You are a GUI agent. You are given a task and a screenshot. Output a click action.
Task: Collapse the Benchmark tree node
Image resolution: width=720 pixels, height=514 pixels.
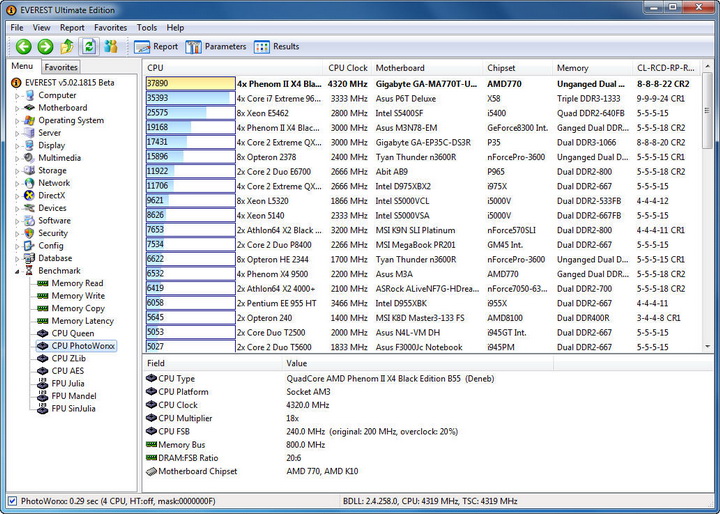17,271
